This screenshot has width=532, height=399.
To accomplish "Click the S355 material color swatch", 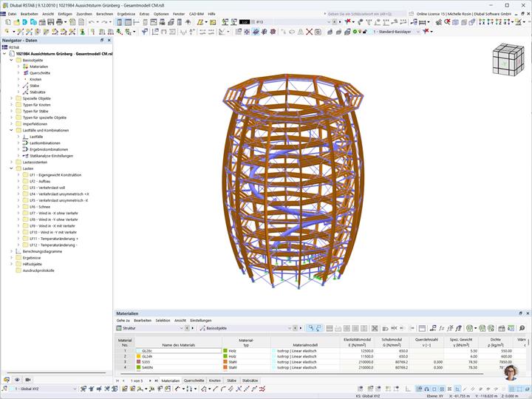I will tap(138, 362).
